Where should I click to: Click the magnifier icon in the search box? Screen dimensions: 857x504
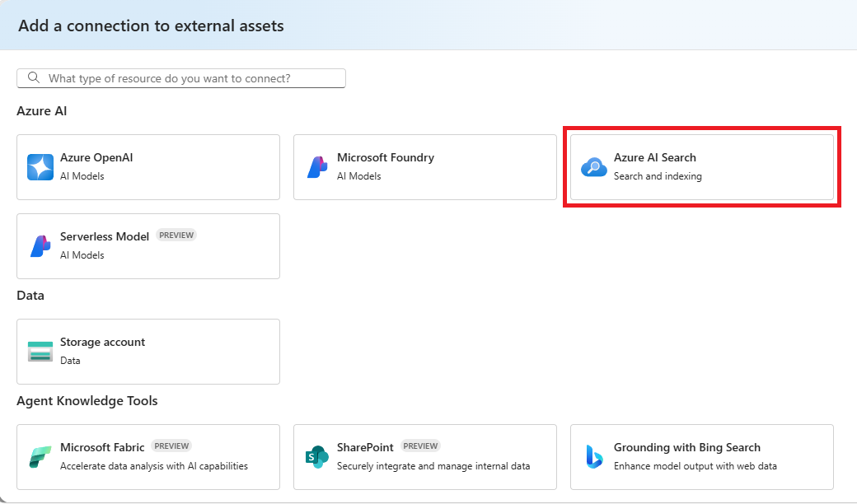click(34, 77)
